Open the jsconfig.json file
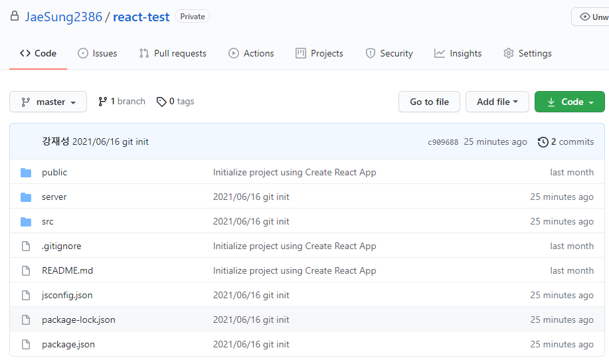This screenshot has height=364, width=609. [x=67, y=295]
